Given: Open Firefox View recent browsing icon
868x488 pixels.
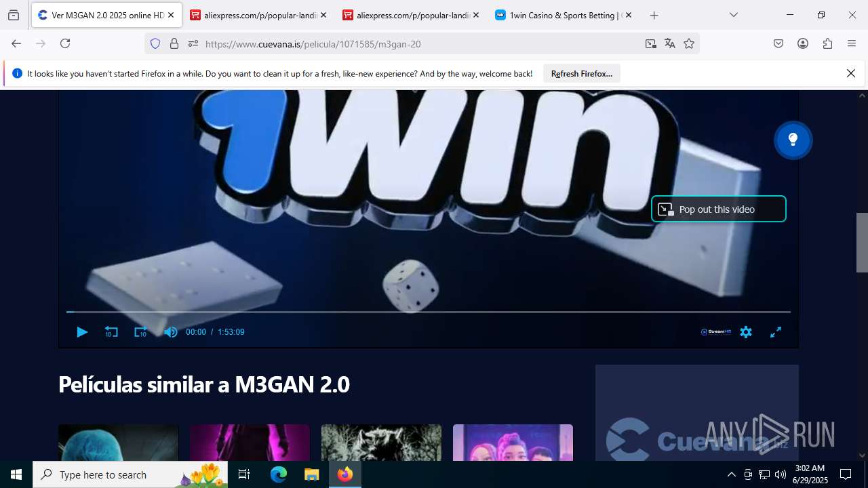Looking at the screenshot, I should [14, 15].
